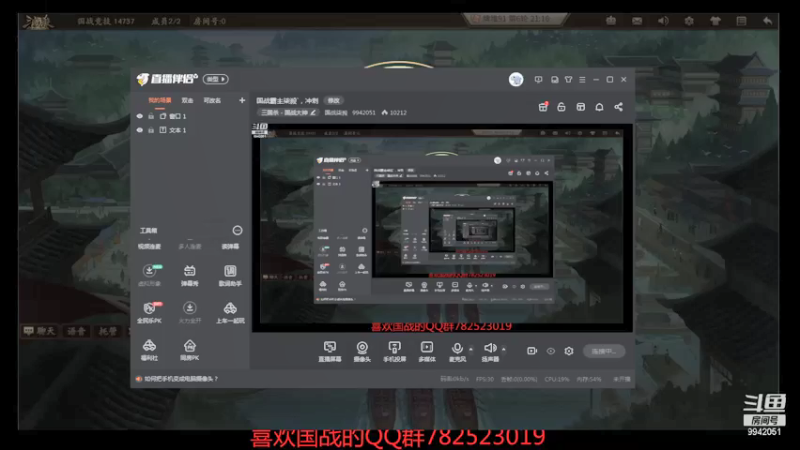Open the 歌词助手 lyrics helper tool

pyautogui.click(x=230, y=275)
